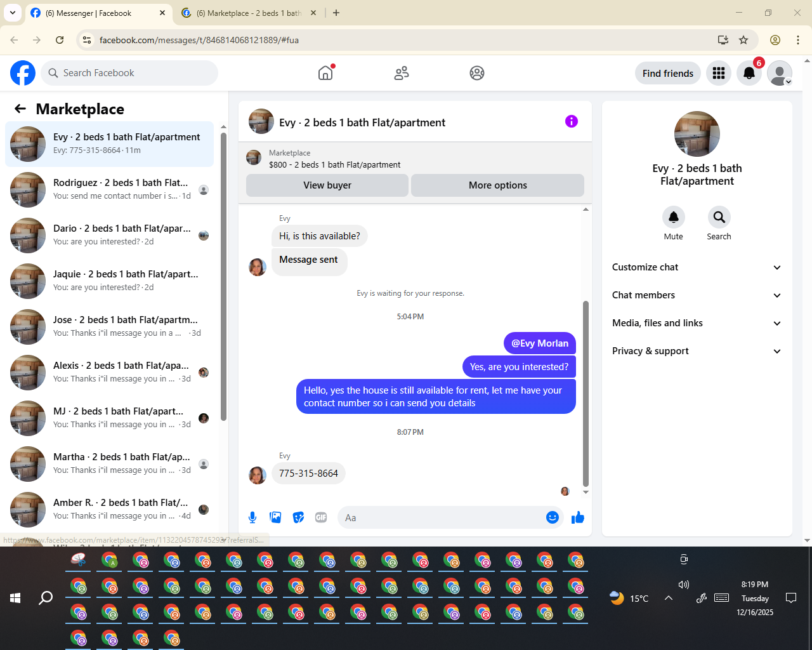The height and width of the screenshot is (650, 812).
Task: Click the chat messages scrollbar thumb
Action: (x=586, y=394)
